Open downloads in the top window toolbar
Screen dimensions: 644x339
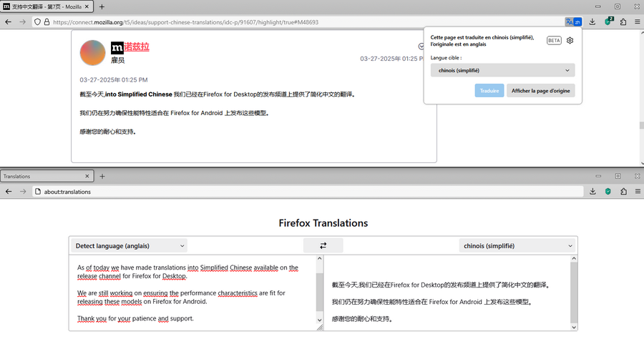pyautogui.click(x=592, y=21)
